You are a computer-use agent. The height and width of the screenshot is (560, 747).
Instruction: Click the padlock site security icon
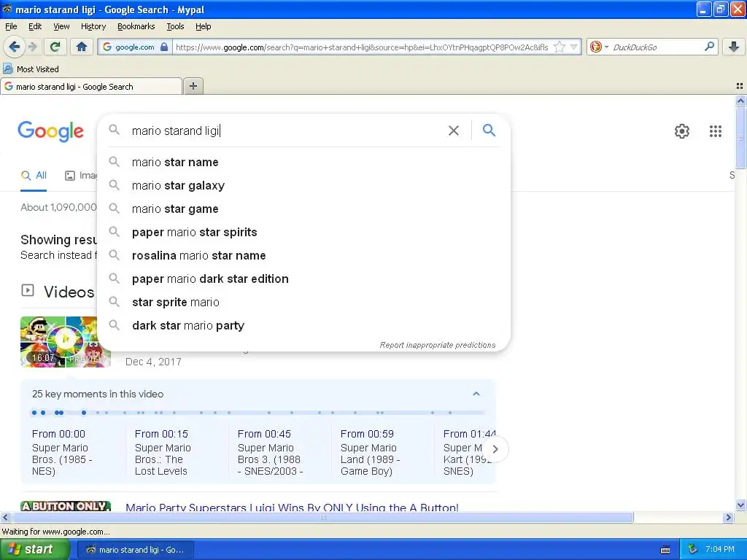(x=164, y=47)
